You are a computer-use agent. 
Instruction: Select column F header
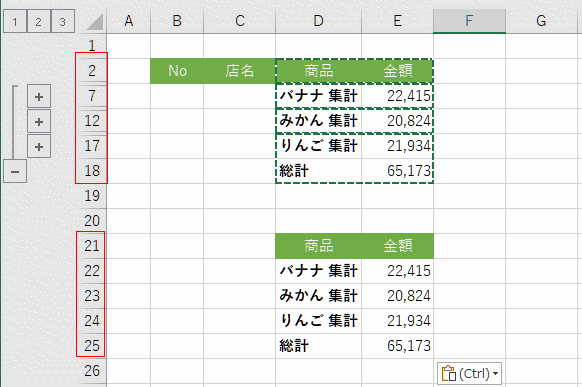(470, 21)
